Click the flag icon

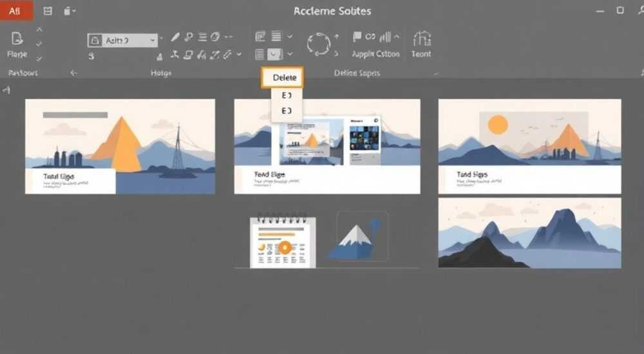pos(357,37)
